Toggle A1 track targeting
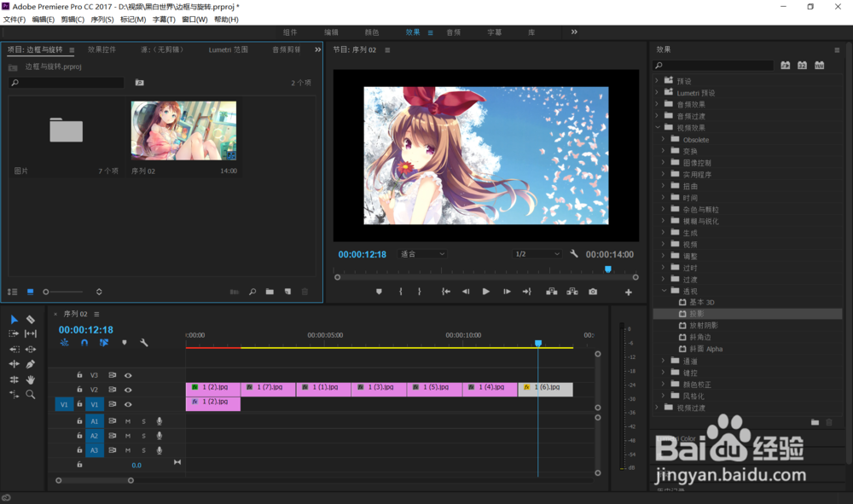 click(x=94, y=421)
